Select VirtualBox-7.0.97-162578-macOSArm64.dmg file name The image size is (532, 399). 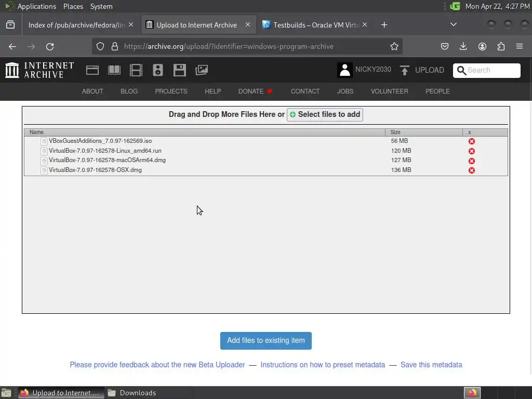coord(107,160)
